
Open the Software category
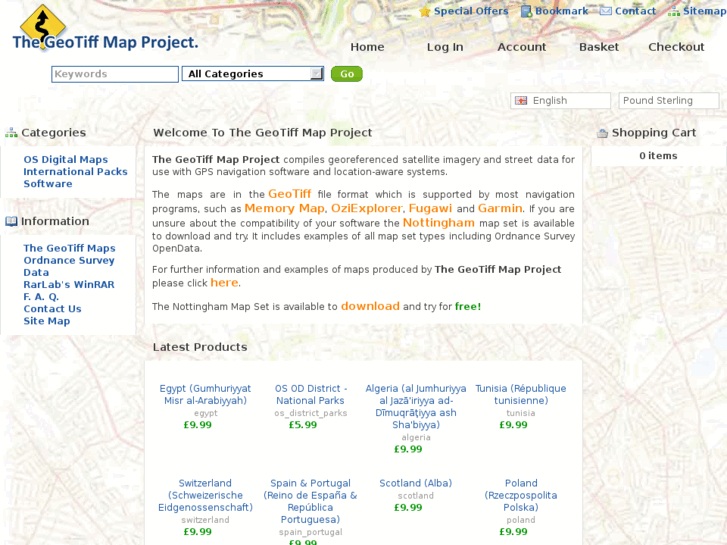click(x=48, y=184)
